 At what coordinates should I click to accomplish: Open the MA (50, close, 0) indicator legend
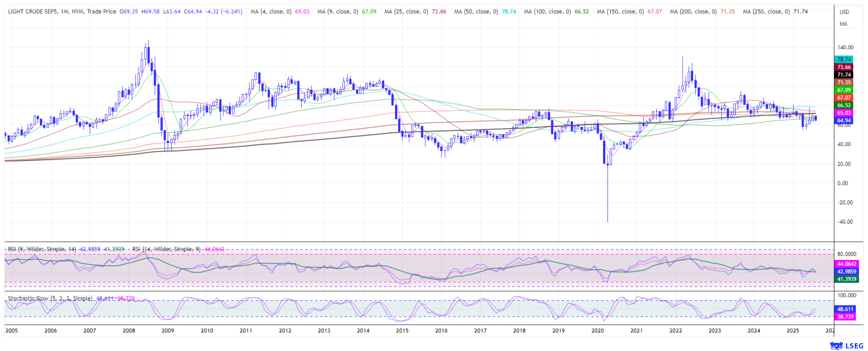tap(476, 11)
